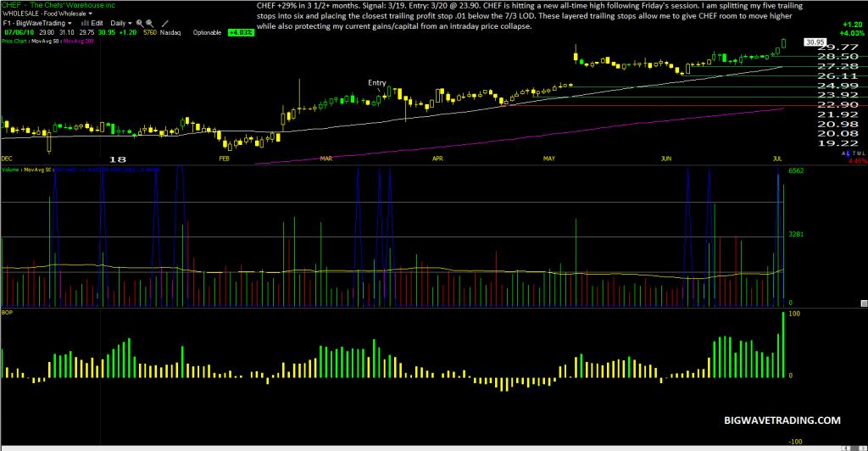The width and height of the screenshot is (868, 451).
Task: Click the Price Chart legend label
Action: [x=14, y=41]
